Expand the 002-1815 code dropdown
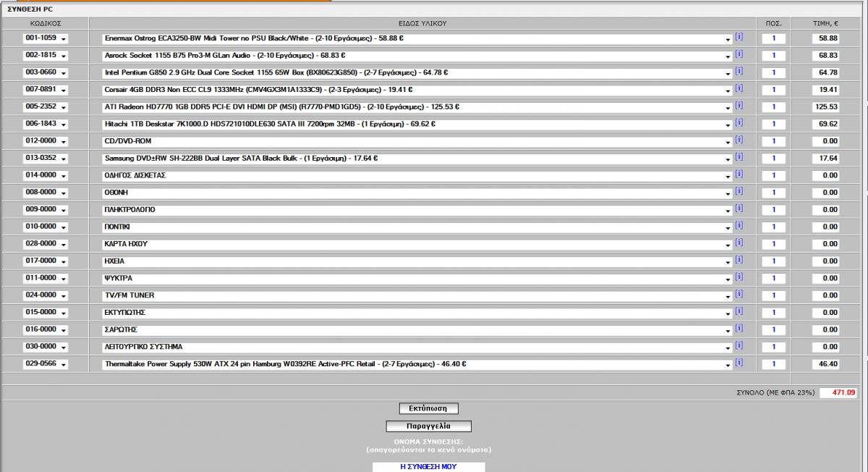This screenshot has width=868, height=472. [45, 55]
